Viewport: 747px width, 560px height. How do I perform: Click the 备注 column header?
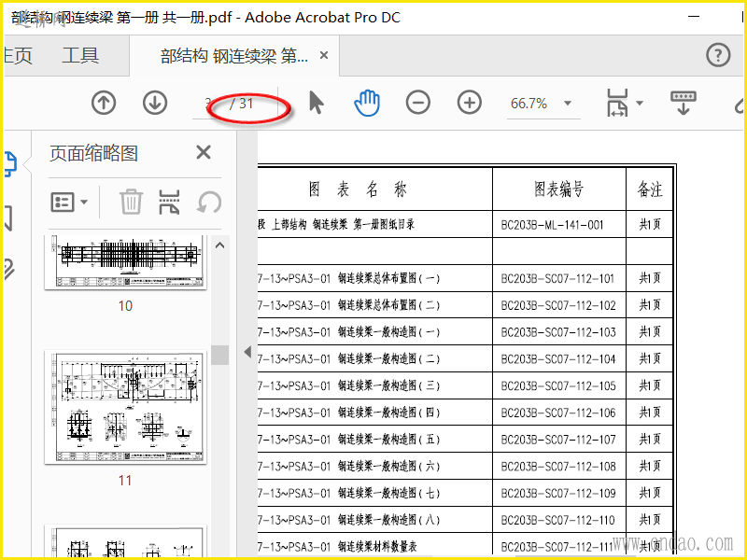click(x=650, y=189)
